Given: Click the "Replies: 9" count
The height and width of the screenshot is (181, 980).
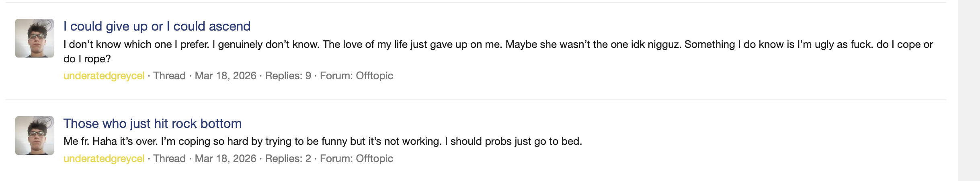Looking at the screenshot, I should pyautogui.click(x=288, y=76).
